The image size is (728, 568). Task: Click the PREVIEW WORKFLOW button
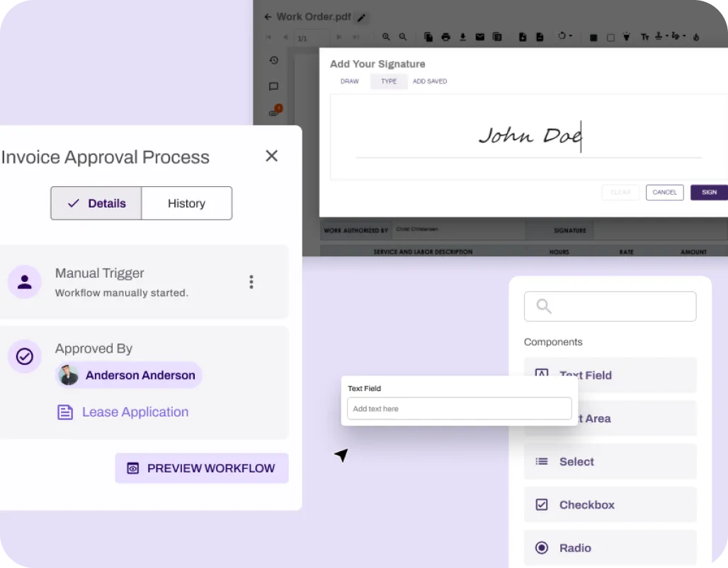(202, 468)
